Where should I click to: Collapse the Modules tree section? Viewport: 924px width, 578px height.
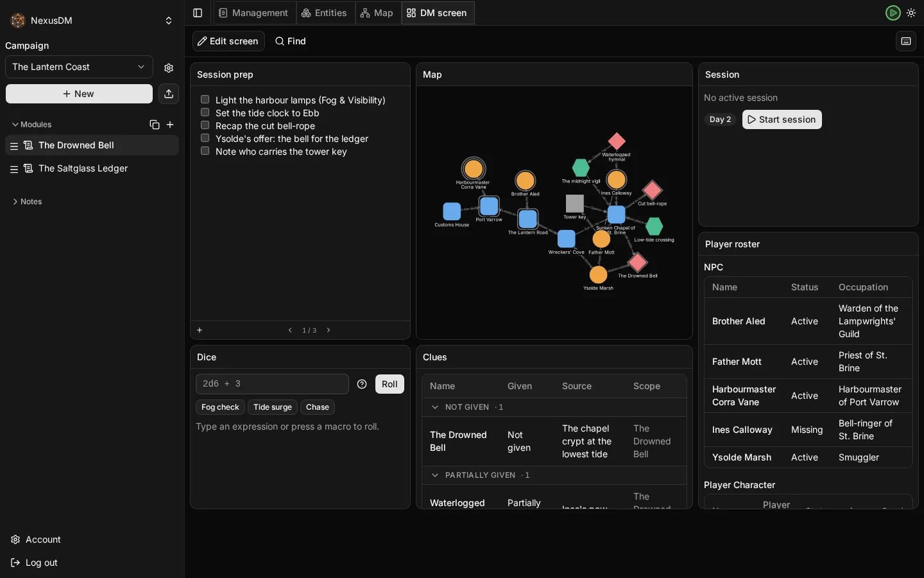(31, 125)
